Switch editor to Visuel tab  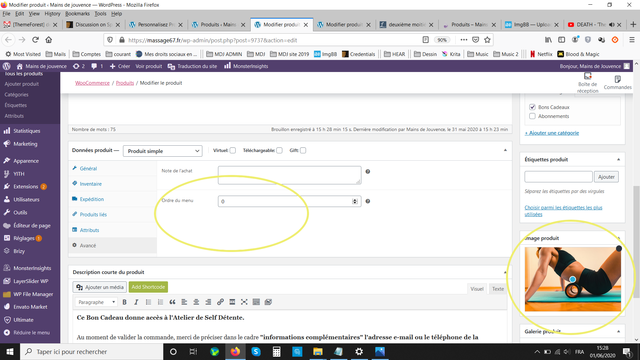[x=477, y=289]
